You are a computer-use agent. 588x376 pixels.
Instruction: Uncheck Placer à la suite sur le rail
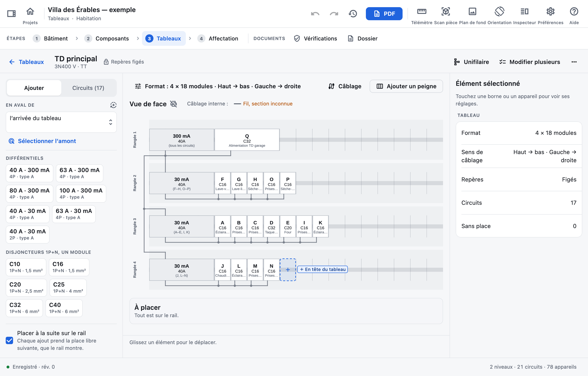[9, 340]
